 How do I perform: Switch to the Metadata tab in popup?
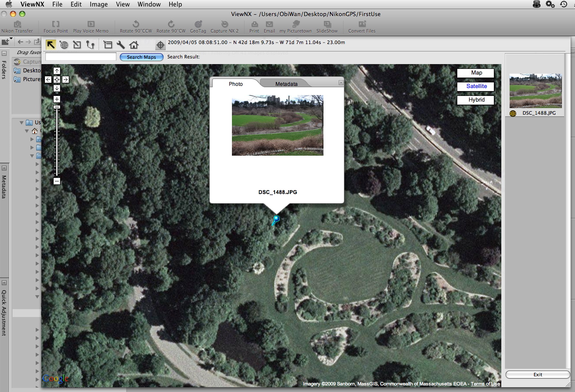286,84
